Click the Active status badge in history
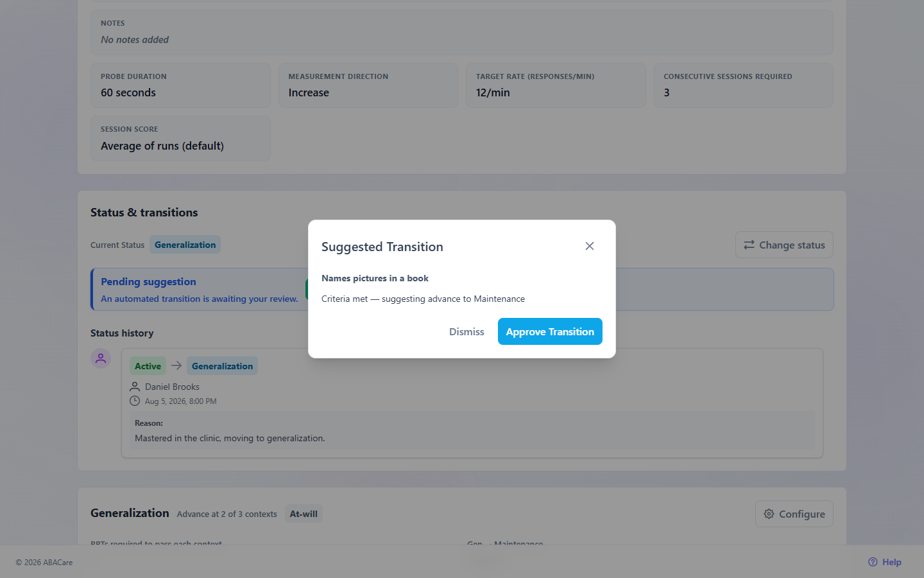The image size is (924, 578). 148,366
